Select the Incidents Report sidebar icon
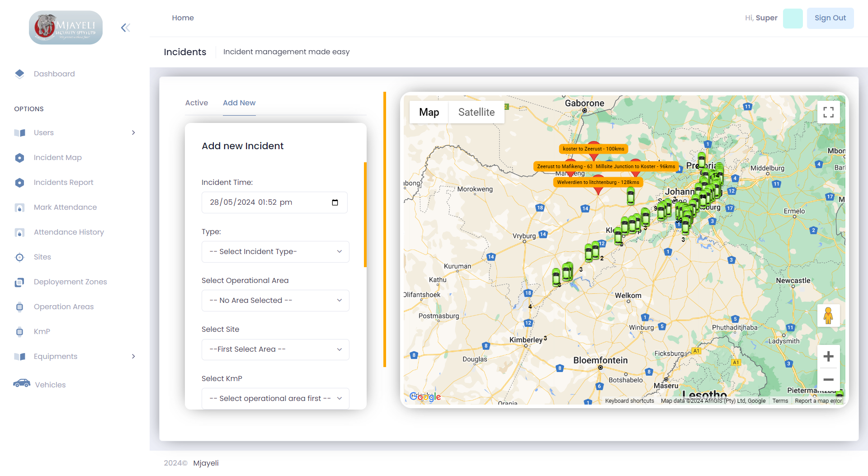 19,182
